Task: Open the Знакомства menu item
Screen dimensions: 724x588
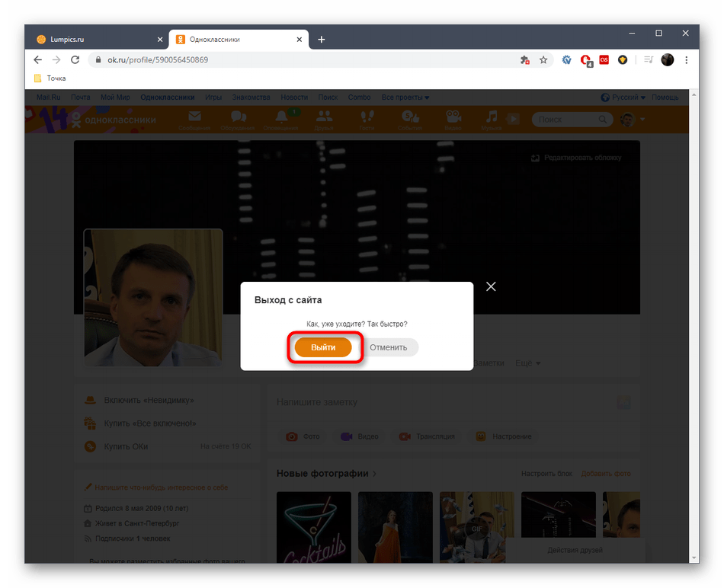Action: pos(251,97)
